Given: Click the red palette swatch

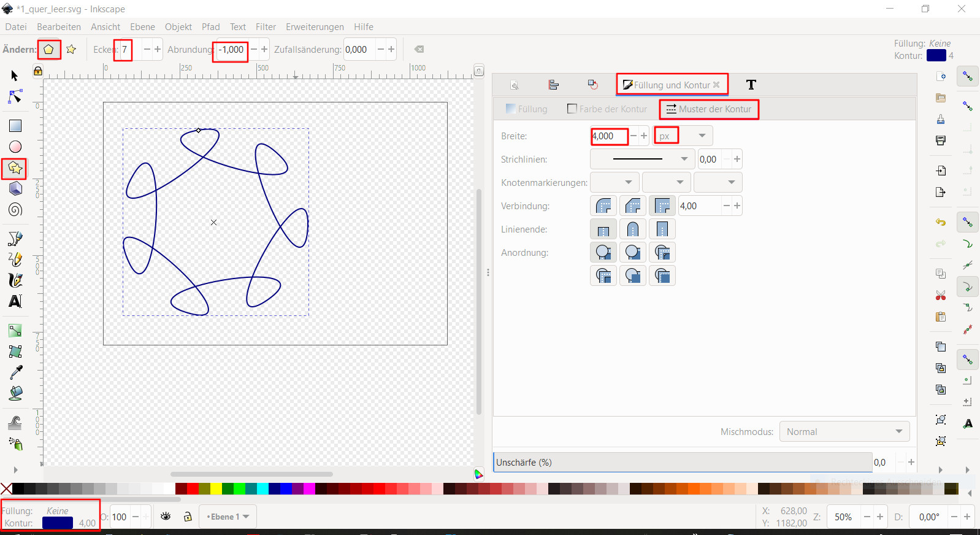Looking at the screenshot, I should coord(193,489).
